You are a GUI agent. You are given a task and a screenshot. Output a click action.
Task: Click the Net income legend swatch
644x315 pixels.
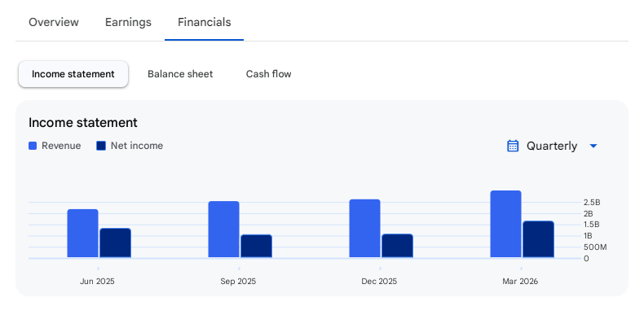tap(101, 146)
